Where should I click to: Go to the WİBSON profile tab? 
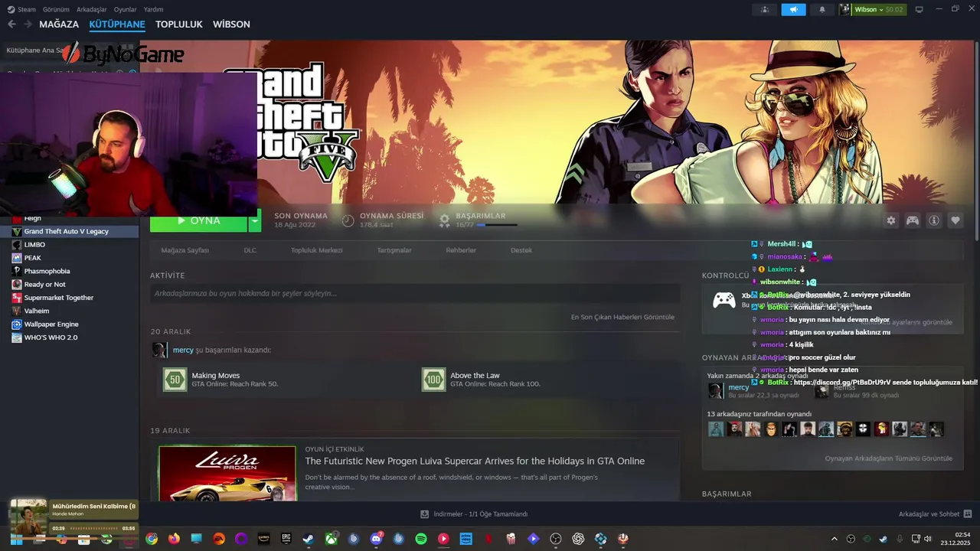[x=231, y=24]
